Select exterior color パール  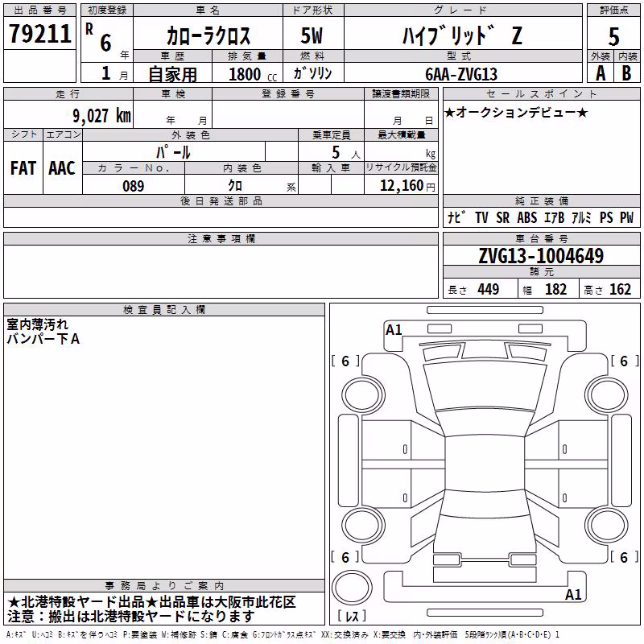click(x=173, y=152)
